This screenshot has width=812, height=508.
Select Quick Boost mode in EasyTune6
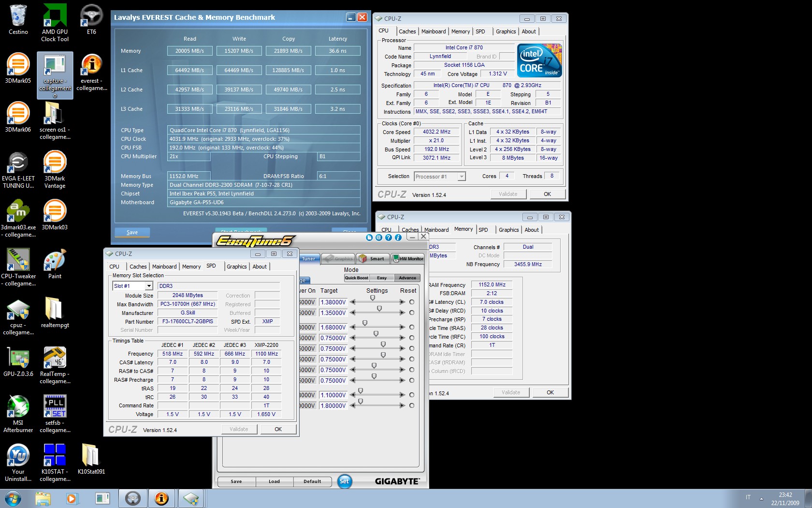point(356,278)
